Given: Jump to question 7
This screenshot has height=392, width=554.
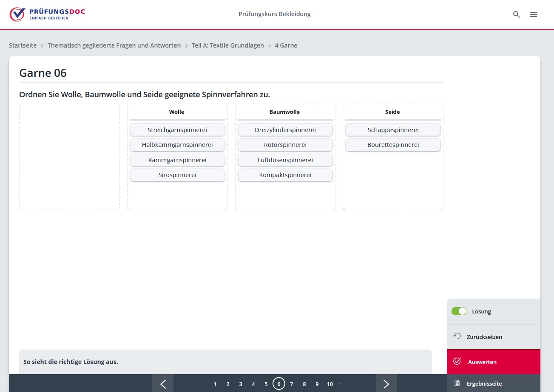Looking at the screenshot, I should 292,384.
